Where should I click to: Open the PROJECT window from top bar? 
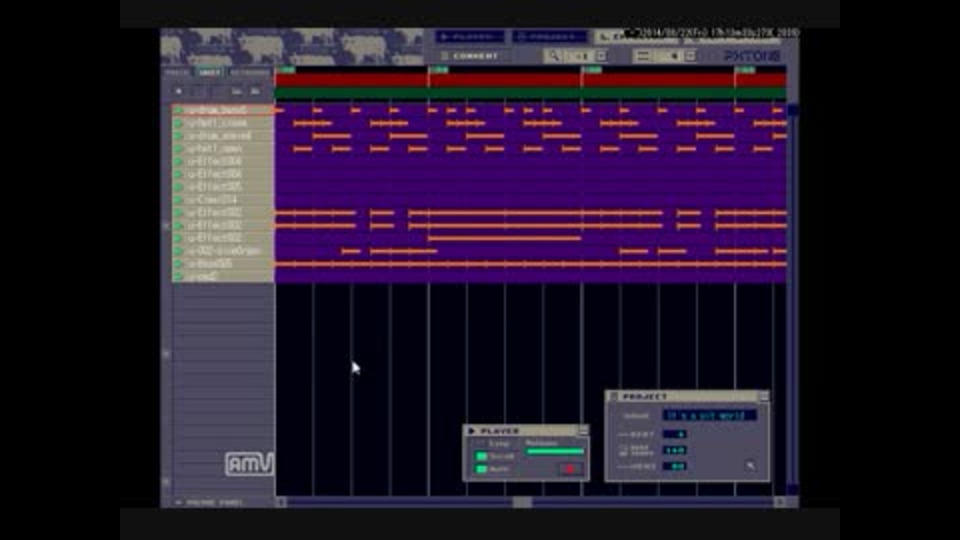coord(549,37)
